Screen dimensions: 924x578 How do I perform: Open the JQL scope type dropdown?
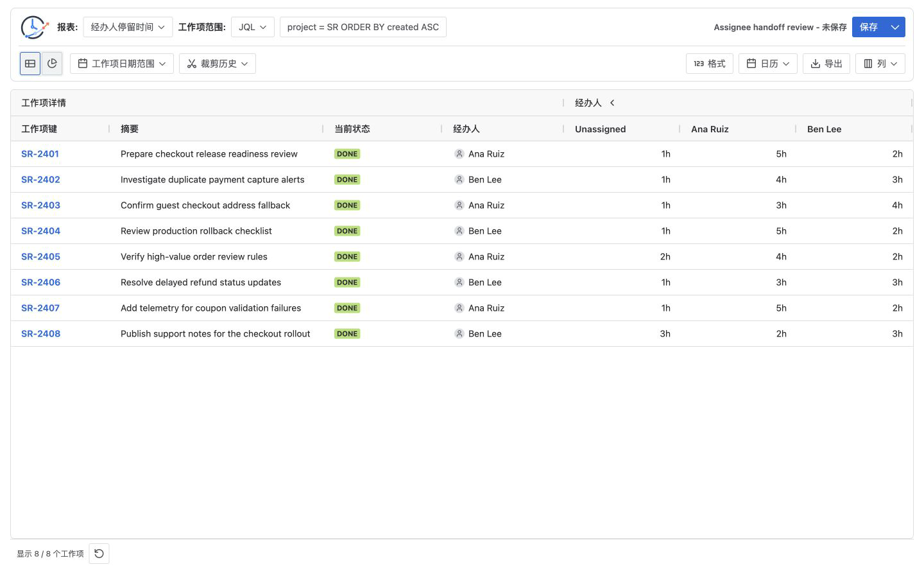click(x=253, y=27)
